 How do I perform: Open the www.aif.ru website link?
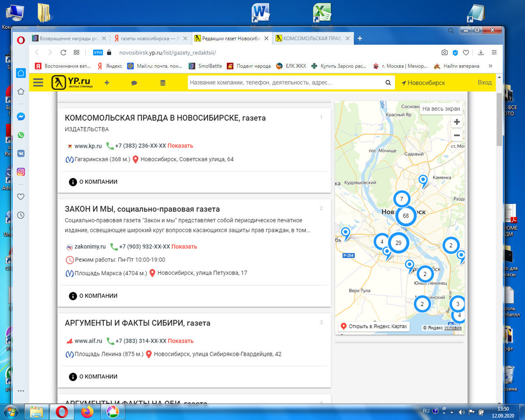coord(88,341)
